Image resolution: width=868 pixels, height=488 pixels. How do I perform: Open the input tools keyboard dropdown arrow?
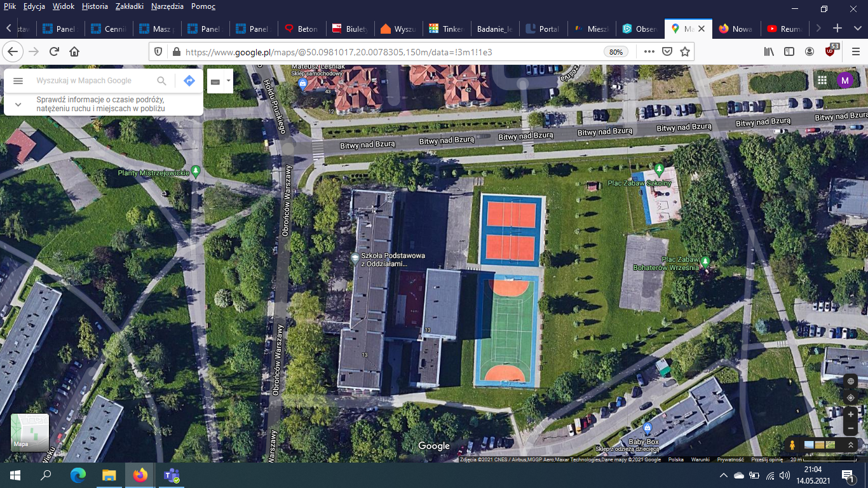(x=228, y=81)
